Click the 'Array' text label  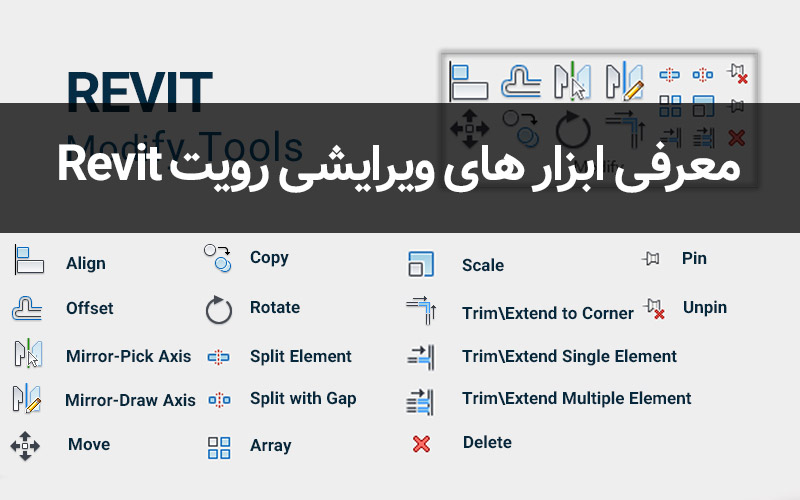pos(271,446)
